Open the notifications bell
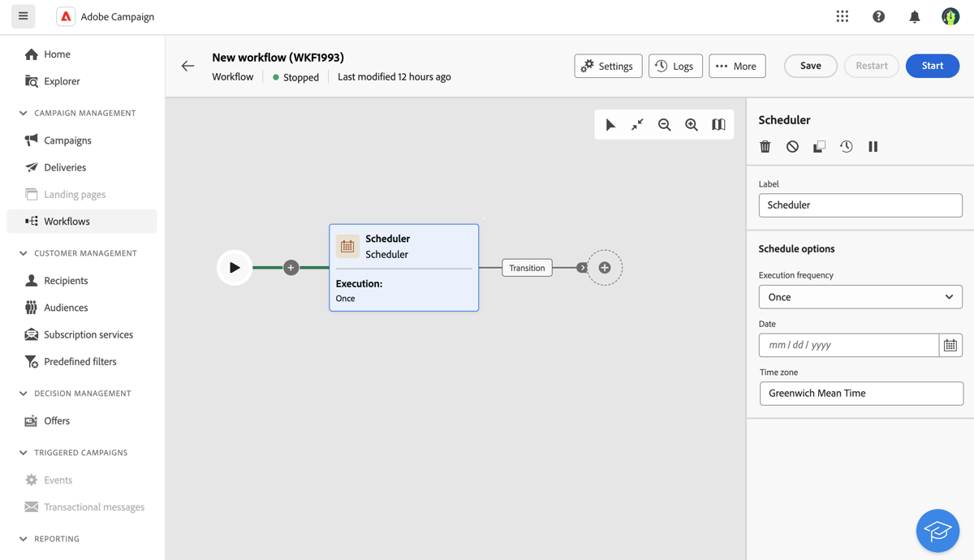Image resolution: width=974 pixels, height=560 pixels. click(914, 15)
